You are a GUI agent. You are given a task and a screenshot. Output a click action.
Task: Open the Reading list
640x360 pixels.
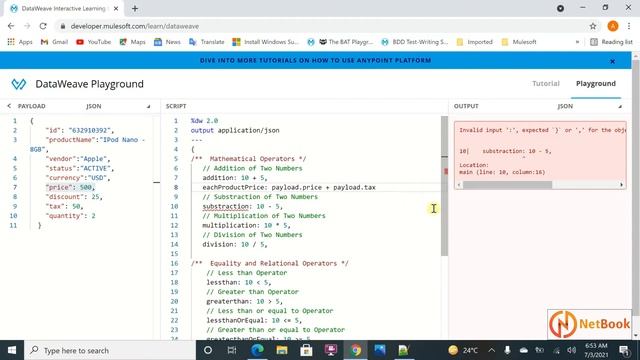pos(611,42)
